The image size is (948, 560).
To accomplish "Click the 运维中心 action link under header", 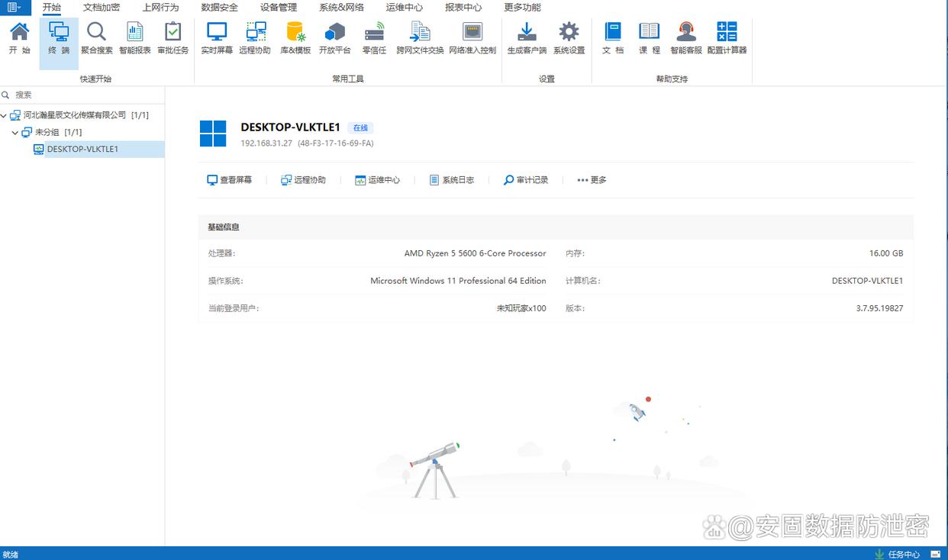I will pyautogui.click(x=378, y=180).
